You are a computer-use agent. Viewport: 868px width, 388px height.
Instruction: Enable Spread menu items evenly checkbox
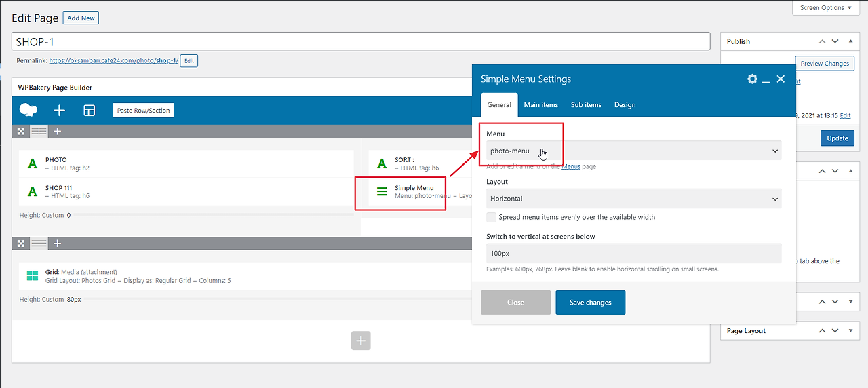point(491,217)
